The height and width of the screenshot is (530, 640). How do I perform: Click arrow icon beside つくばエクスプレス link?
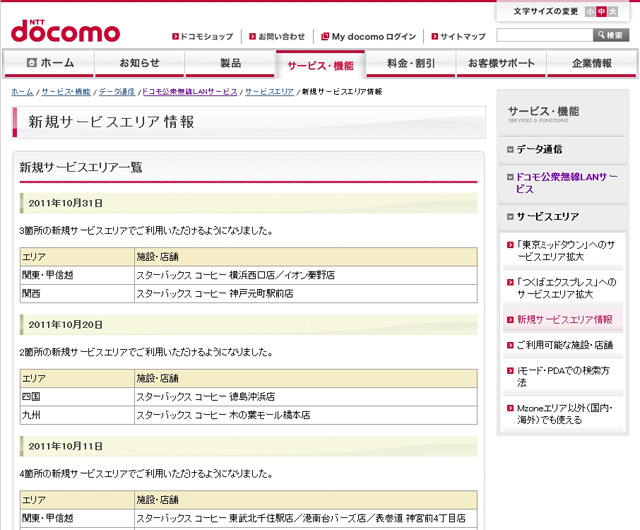(510, 282)
